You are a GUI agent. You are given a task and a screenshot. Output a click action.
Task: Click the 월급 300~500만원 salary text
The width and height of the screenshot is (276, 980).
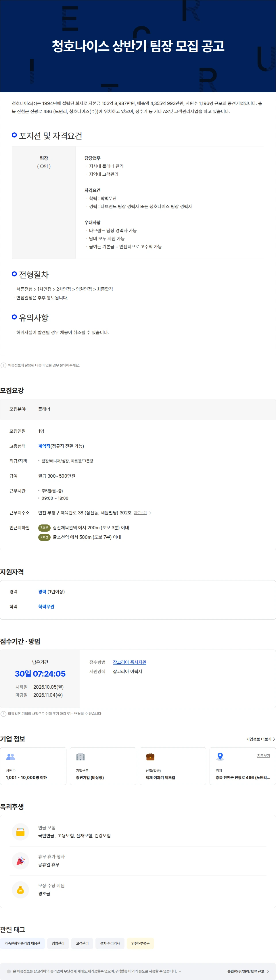[57, 476]
